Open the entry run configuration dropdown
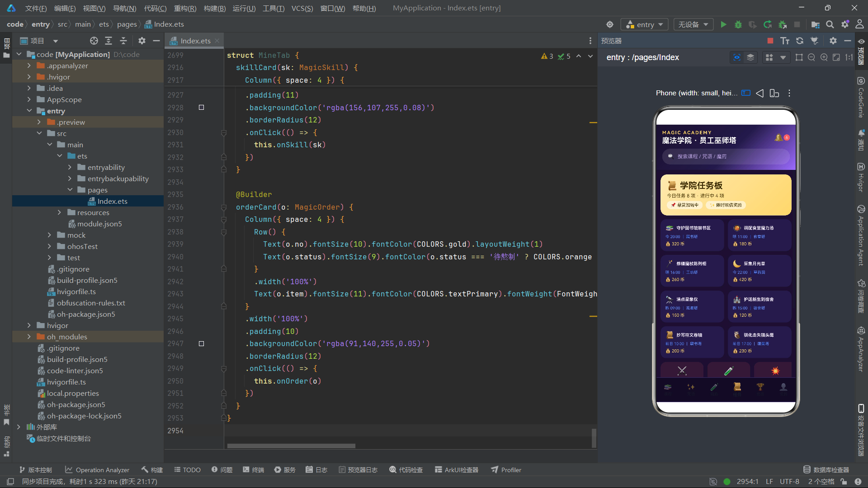The image size is (868, 488). [645, 24]
